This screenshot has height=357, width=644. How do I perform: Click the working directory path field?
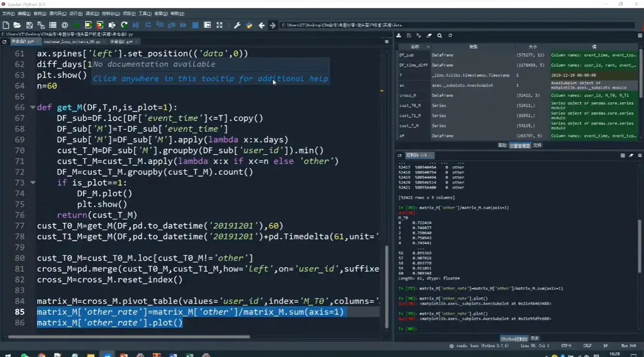pos(457,25)
